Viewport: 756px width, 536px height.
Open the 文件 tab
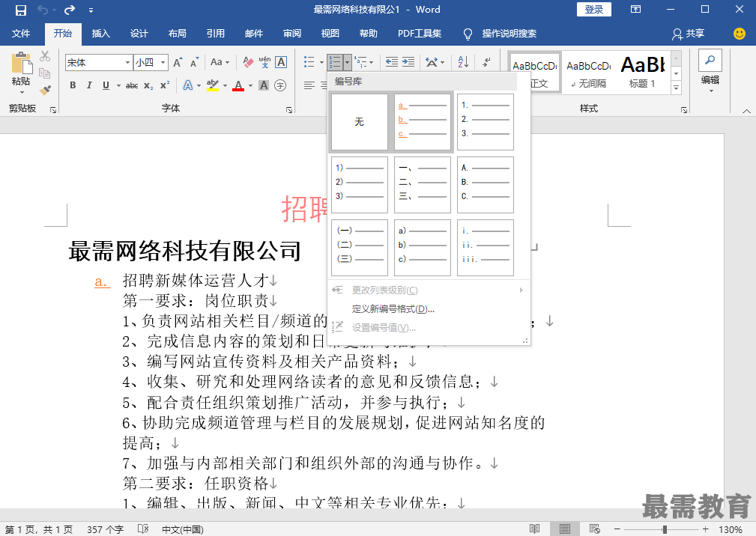[21, 34]
